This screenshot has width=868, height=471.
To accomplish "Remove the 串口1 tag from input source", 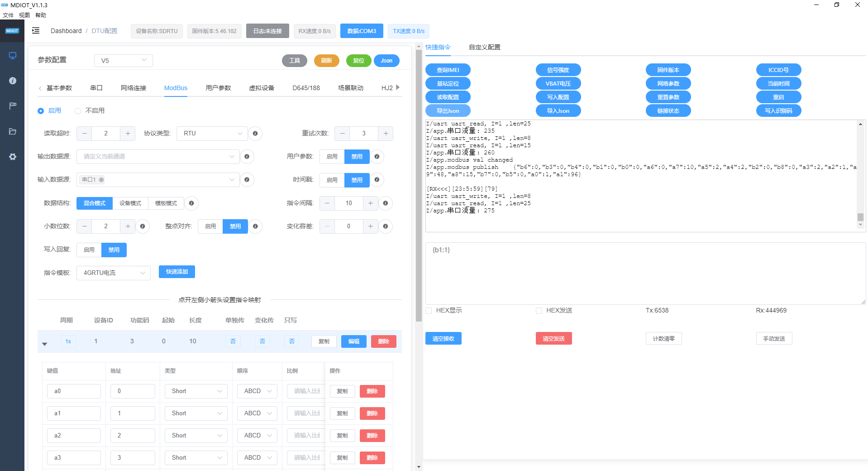I will [x=101, y=180].
